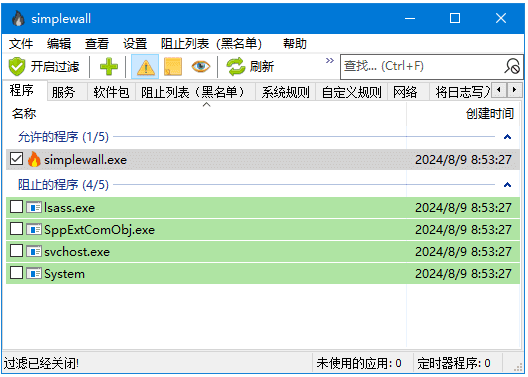
Task: Click the flame icon next to simplewall.exe
Action: tap(34, 159)
